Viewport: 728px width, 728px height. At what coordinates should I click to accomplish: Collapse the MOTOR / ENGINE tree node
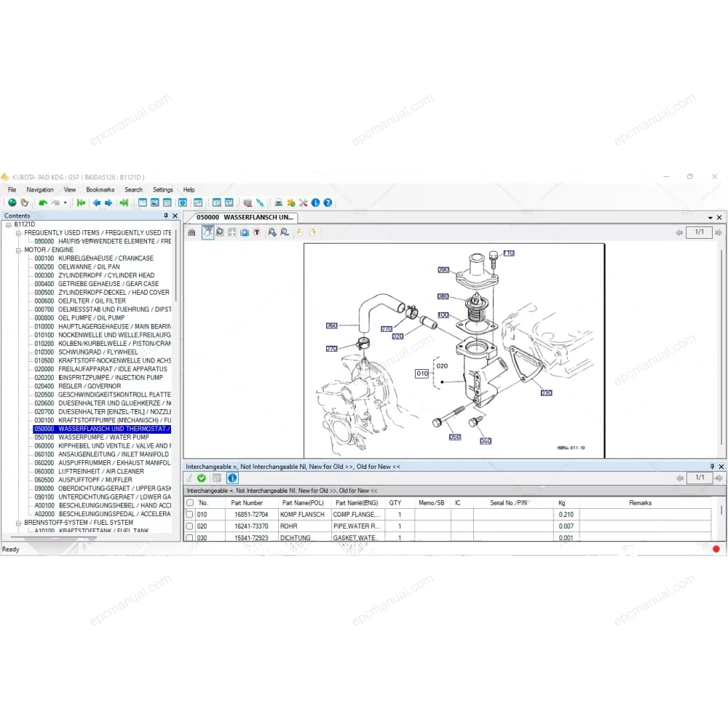[x=19, y=250]
